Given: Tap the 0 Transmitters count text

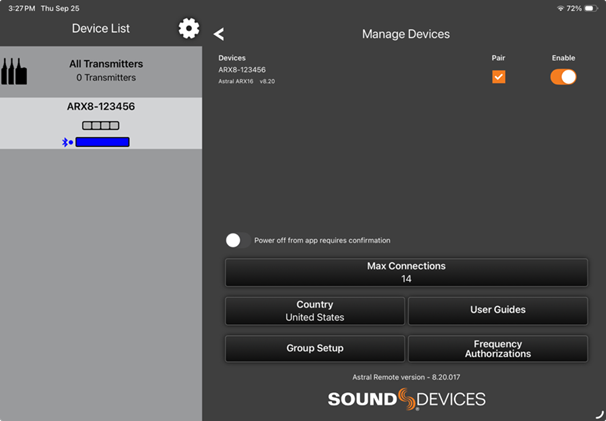Looking at the screenshot, I should 106,78.
